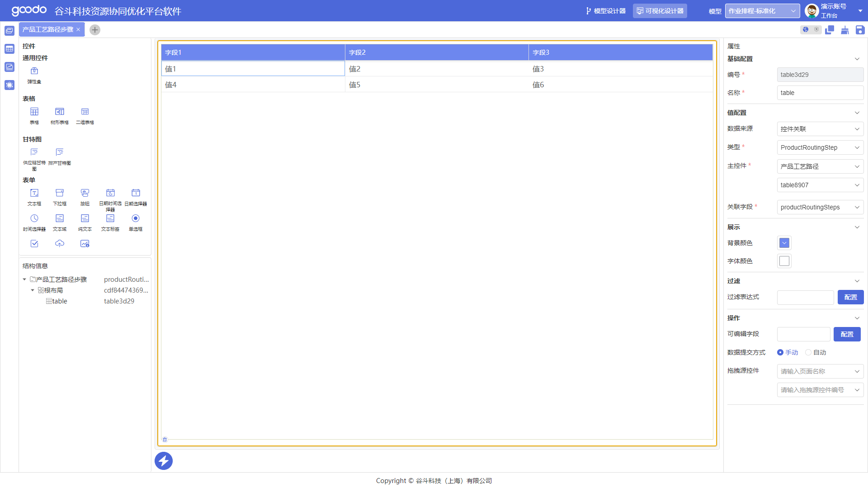
Task: Open the 数据来源 dropdown
Action: (820, 129)
